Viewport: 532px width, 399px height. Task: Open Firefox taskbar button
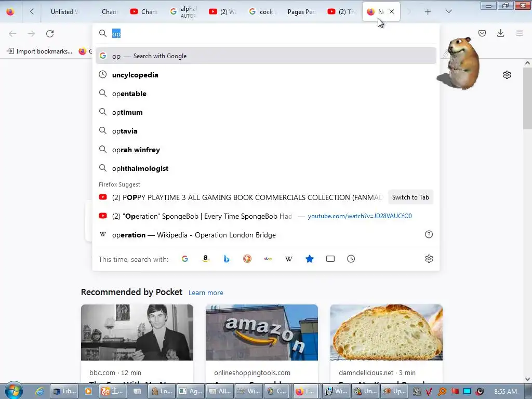305,392
